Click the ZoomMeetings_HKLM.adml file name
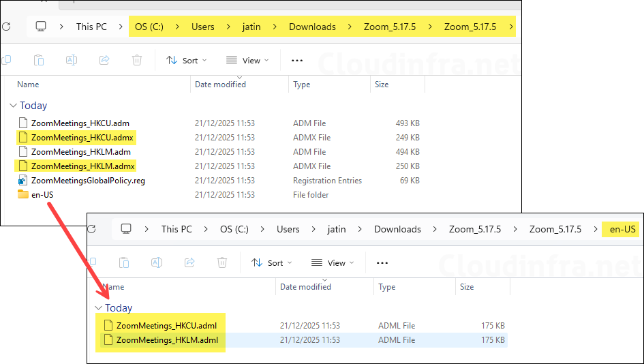Screen dimensions: 644x364 point(167,340)
